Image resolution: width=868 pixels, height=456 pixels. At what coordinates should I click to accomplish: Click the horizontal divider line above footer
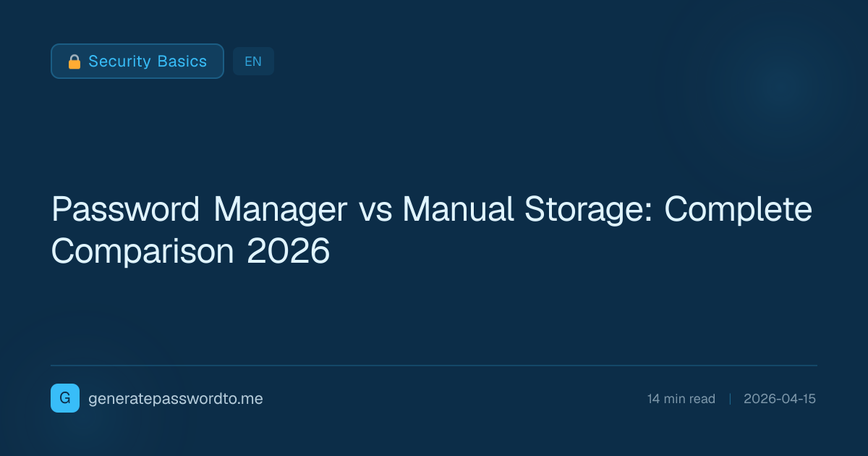coord(434,366)
